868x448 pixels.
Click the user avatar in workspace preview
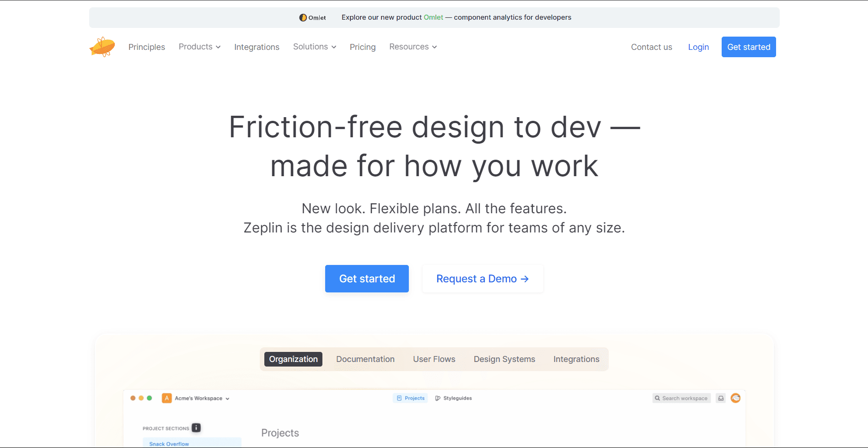[x=735, y=398]
